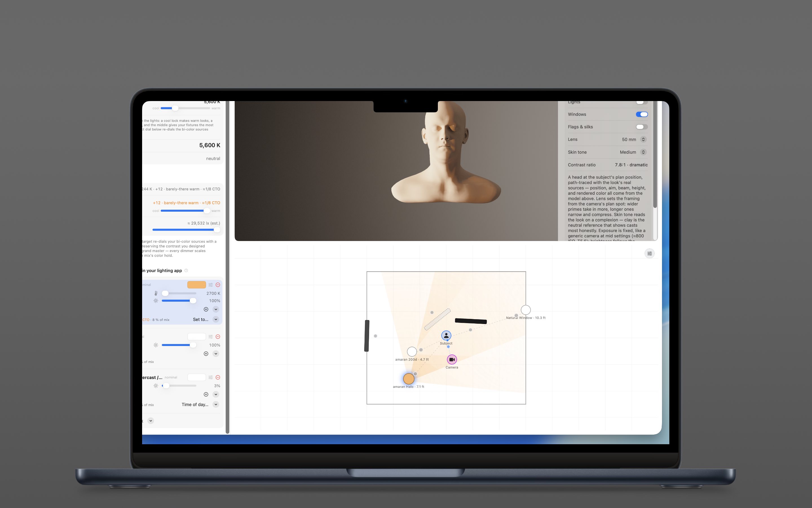812x508 pixels.
Task: Click the orange color swatch of the 2700 K light
Action: (x=197, y=284)
